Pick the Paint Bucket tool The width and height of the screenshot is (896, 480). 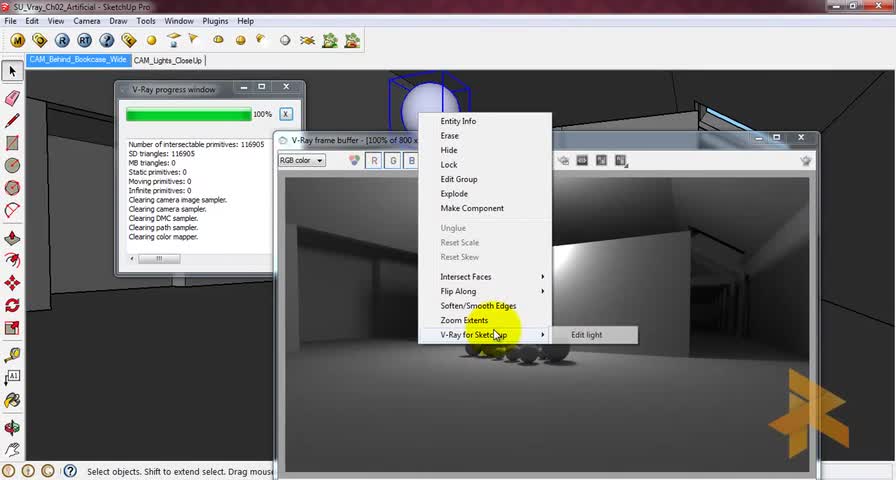pos(13,400)
